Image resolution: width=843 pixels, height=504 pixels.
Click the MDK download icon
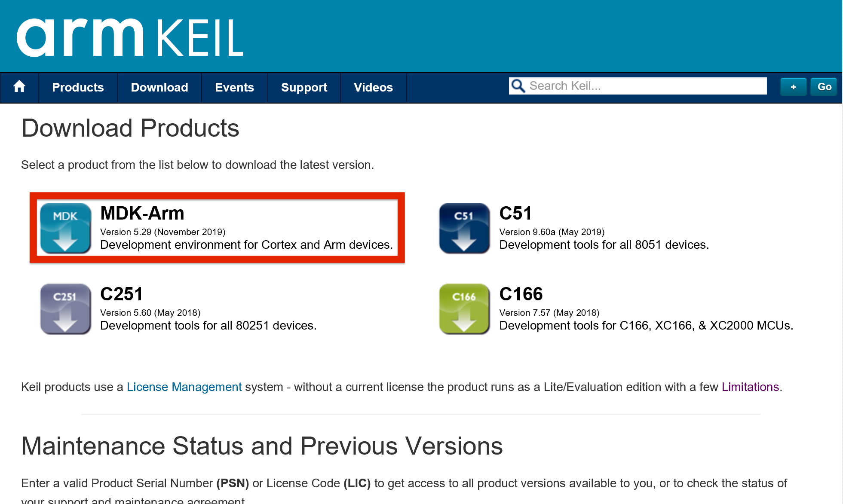[x=65, y=228]
